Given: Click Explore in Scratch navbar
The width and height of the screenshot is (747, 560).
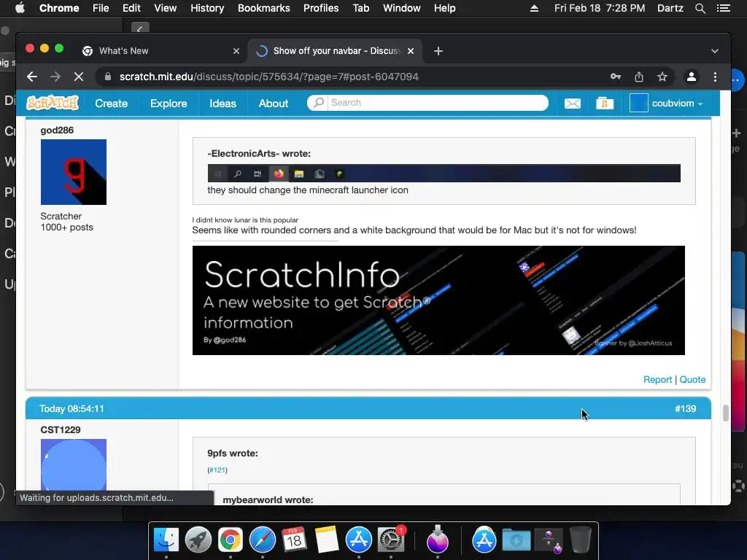Looking at the screenshot, I should point(169,104).
